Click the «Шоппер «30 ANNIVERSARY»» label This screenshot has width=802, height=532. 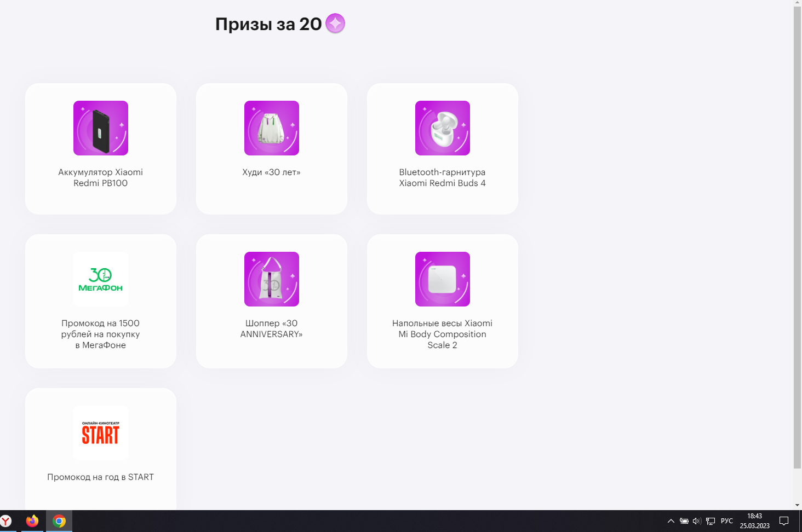272,328
